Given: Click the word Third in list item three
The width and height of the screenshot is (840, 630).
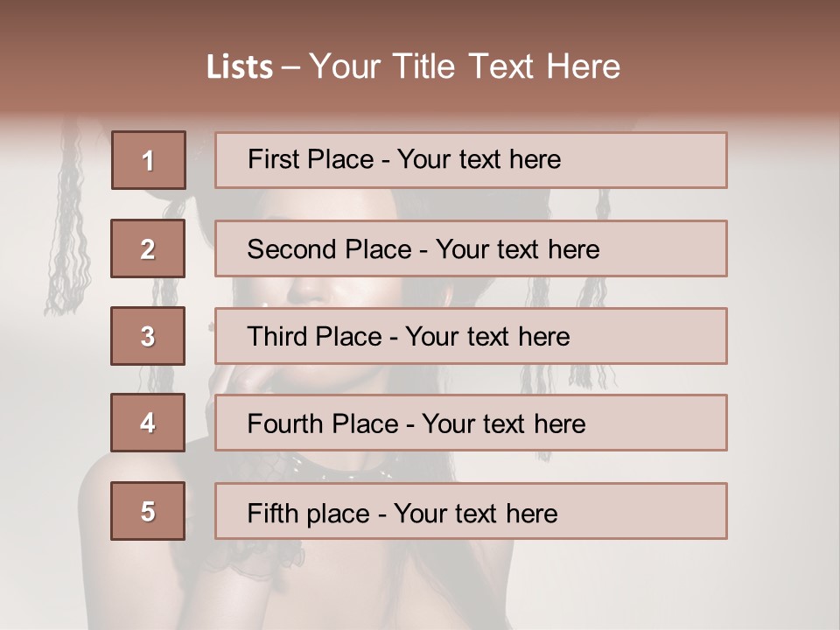Looking at the screenshot, I should click(x=277, y=336).
